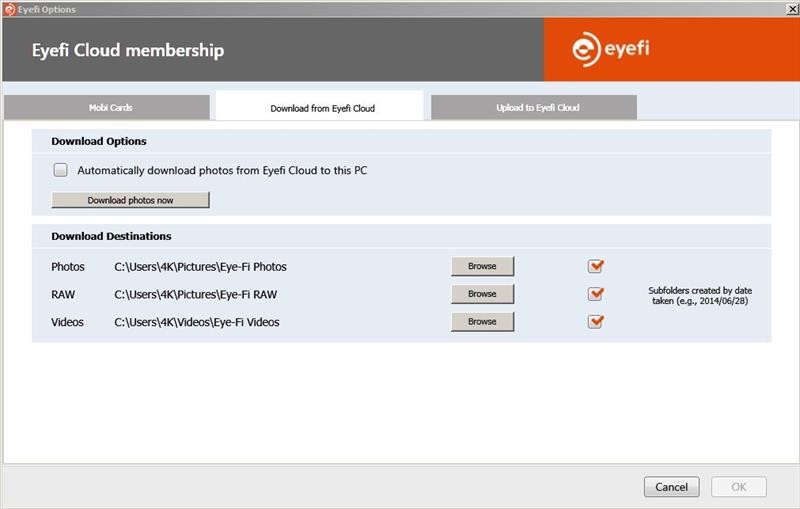
Task: Click the Eyefi app icon in the title bar
Action: tap(9, 9)
